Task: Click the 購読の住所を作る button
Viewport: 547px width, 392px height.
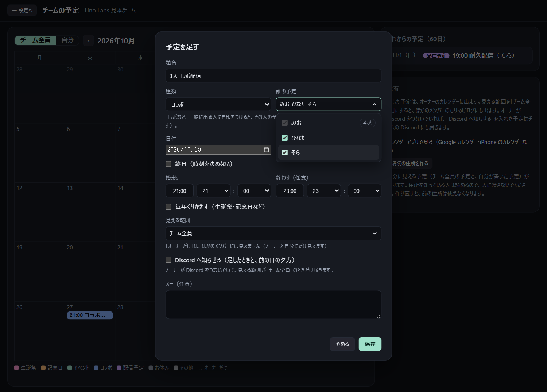Action: (x=410, y=163)
